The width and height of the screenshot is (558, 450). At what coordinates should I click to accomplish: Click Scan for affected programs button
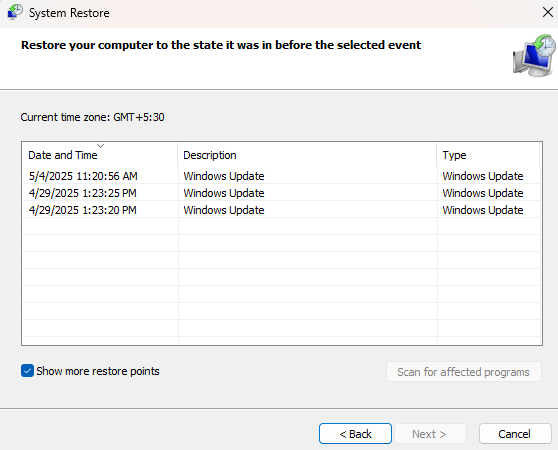point(464,372)
